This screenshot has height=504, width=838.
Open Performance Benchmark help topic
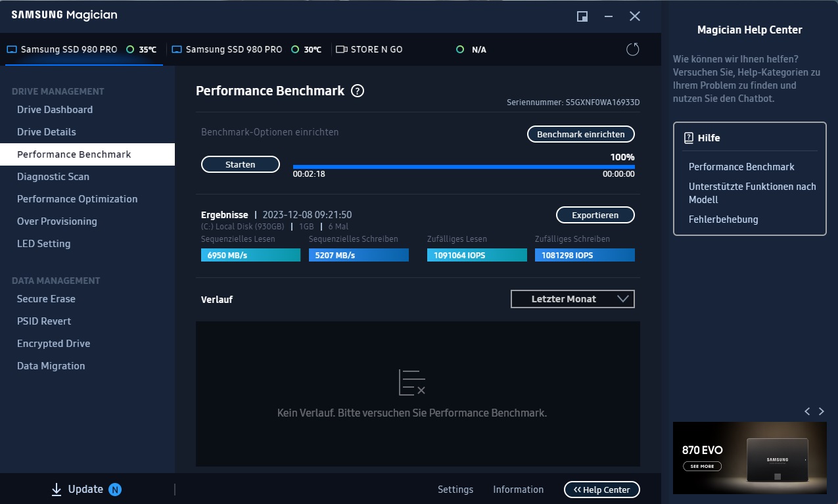(741, 167)
